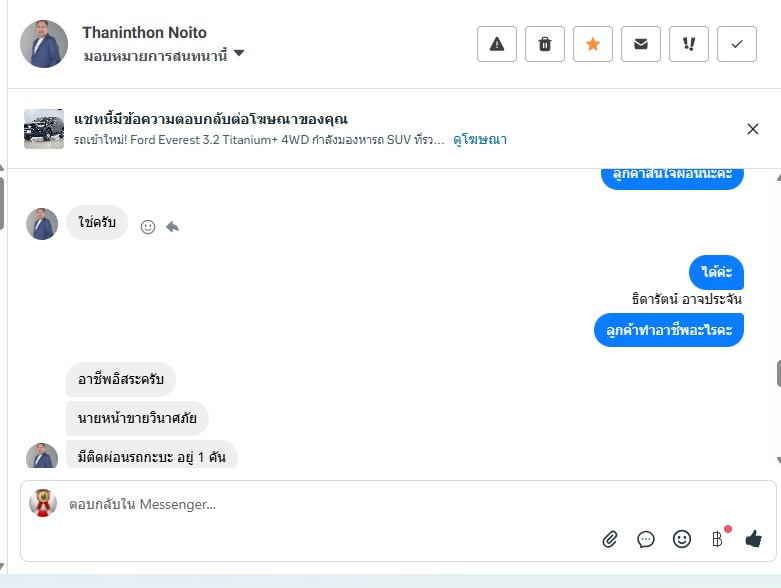Attach a file with paperclip icon
Viewport: 781px width, 588px height.
pos(610,540)
